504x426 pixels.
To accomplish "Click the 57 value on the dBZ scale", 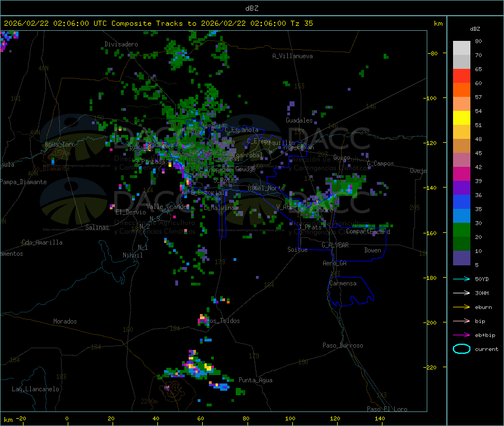I will (478, 97).
